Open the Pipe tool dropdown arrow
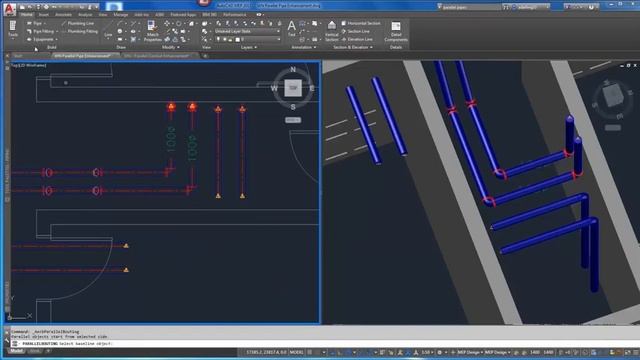 pyautogui.click(x=45, y=24)
